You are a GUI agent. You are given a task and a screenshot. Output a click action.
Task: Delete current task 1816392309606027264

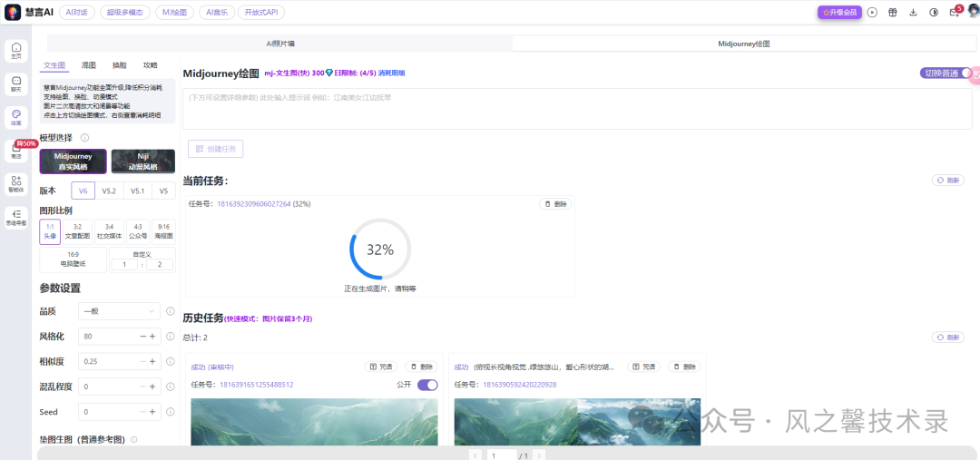(x=555, y=204)
